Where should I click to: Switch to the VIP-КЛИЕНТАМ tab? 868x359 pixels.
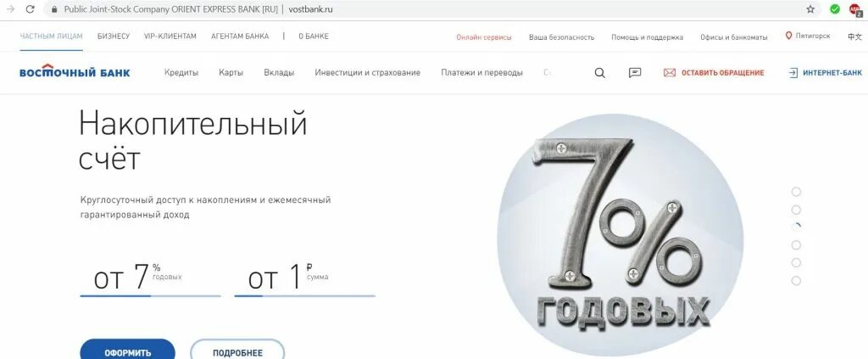coord(170,36)
